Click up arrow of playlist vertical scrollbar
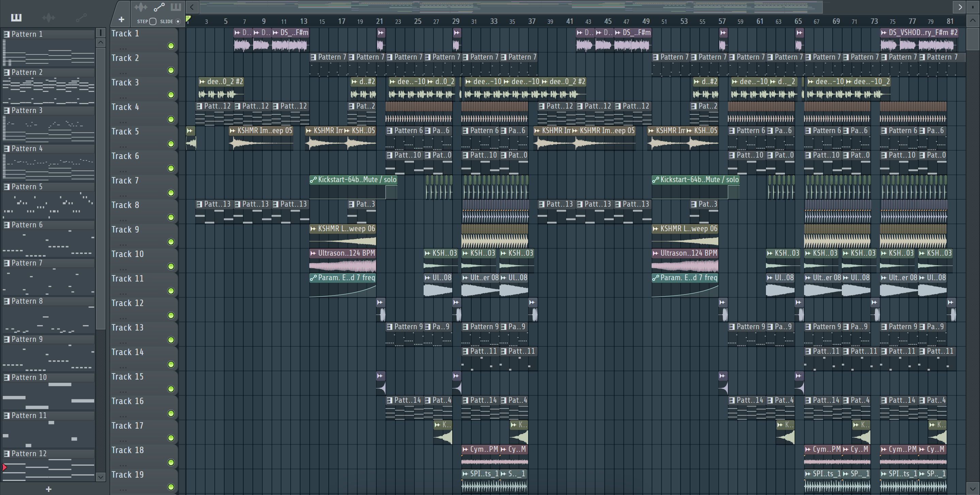Screen dimensions: 980x495 tap(973, 20)
